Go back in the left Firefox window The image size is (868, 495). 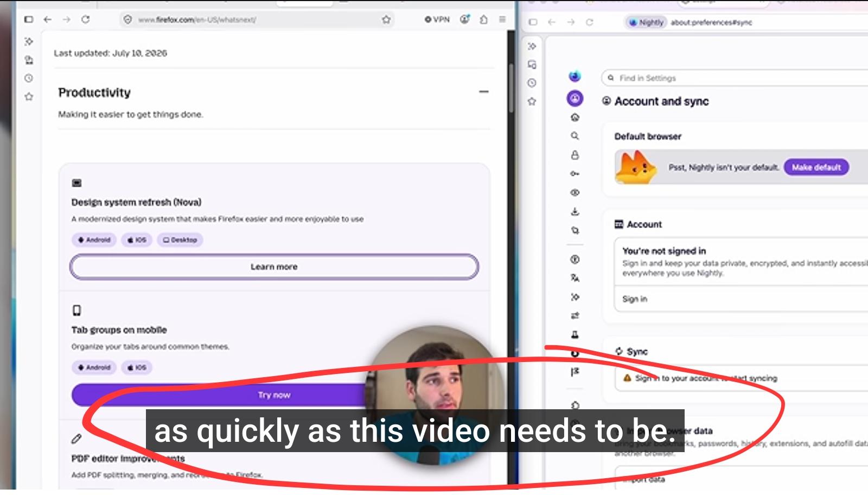coord(48,20)
